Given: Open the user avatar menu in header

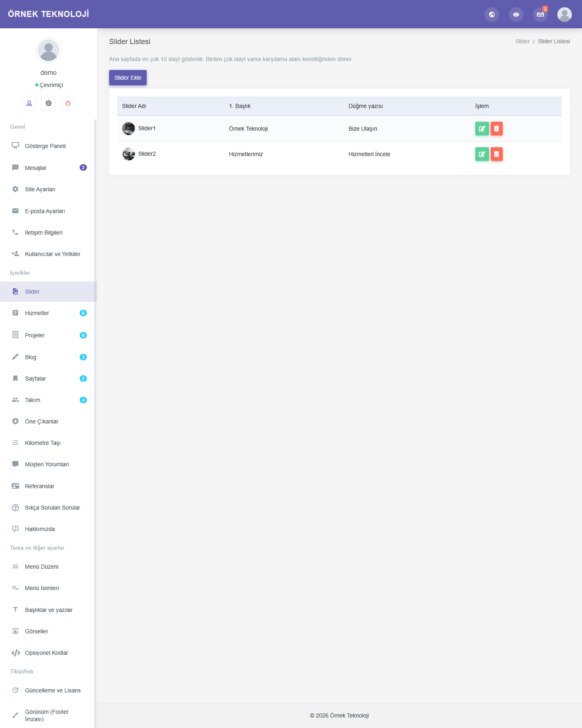Looking at the screenshot, I should pos(565,15).
